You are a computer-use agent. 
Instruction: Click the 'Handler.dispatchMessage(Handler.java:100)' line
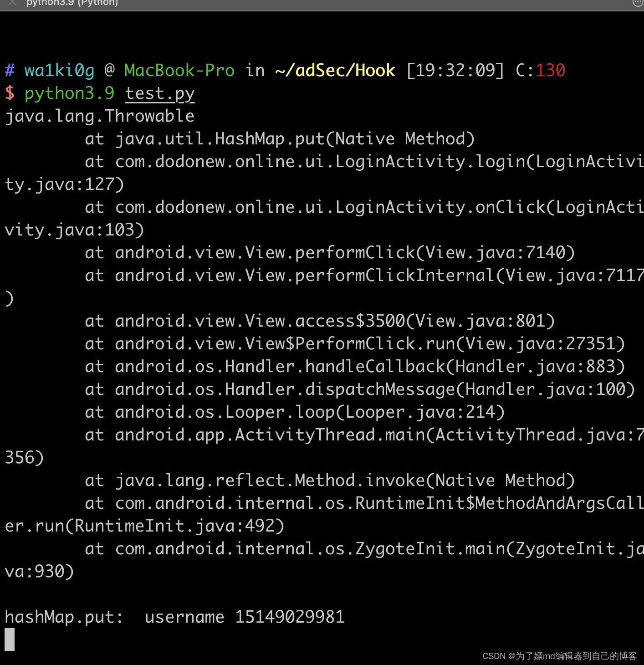tap(360, 389)
